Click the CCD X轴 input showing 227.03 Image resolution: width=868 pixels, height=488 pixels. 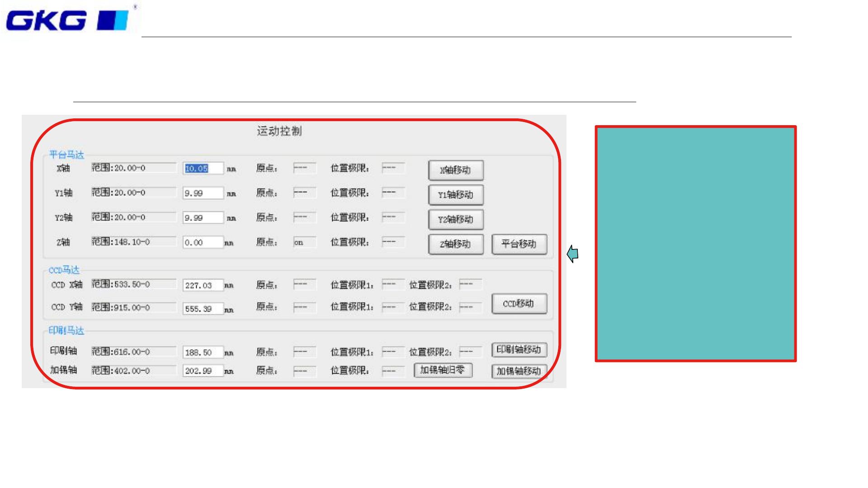(x=203, y=285)
